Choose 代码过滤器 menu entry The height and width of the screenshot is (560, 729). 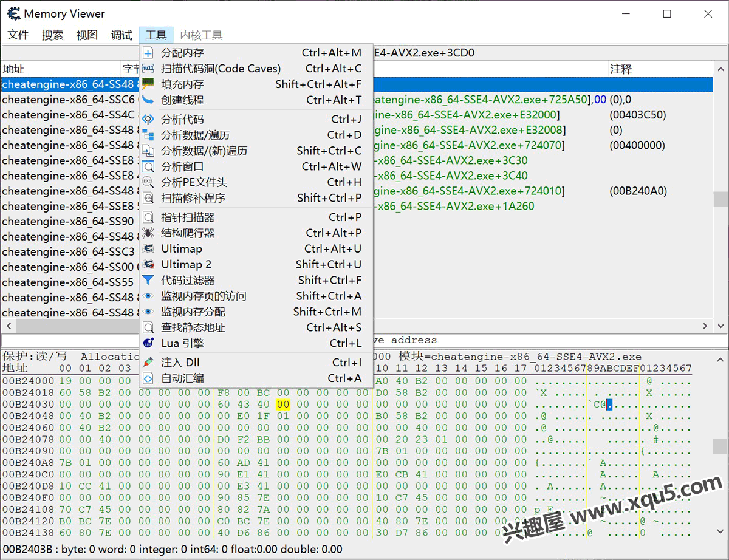pos(256,281)
